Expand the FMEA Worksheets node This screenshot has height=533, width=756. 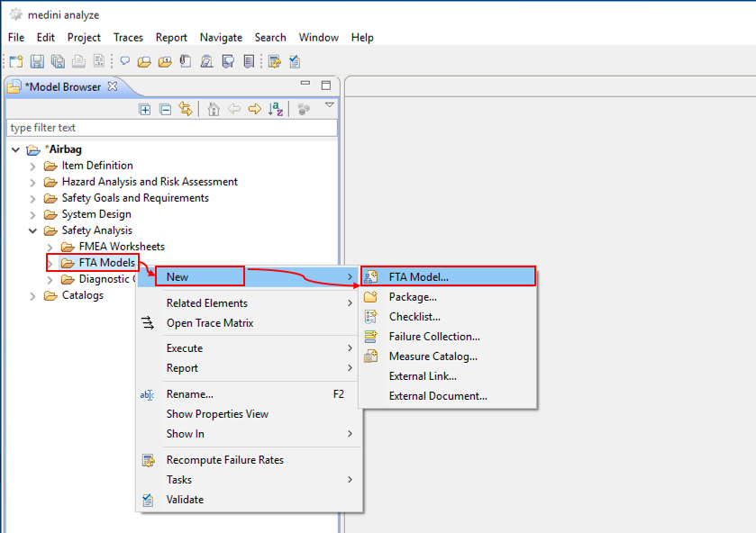coord(50,247)
